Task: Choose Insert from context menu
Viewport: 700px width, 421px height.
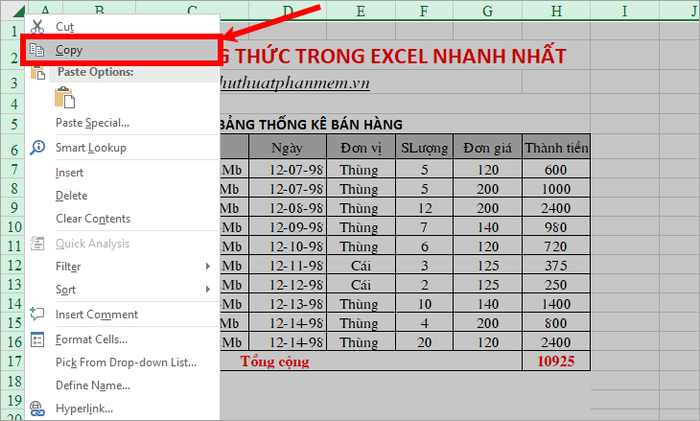Action: click(x=122, y=172)
